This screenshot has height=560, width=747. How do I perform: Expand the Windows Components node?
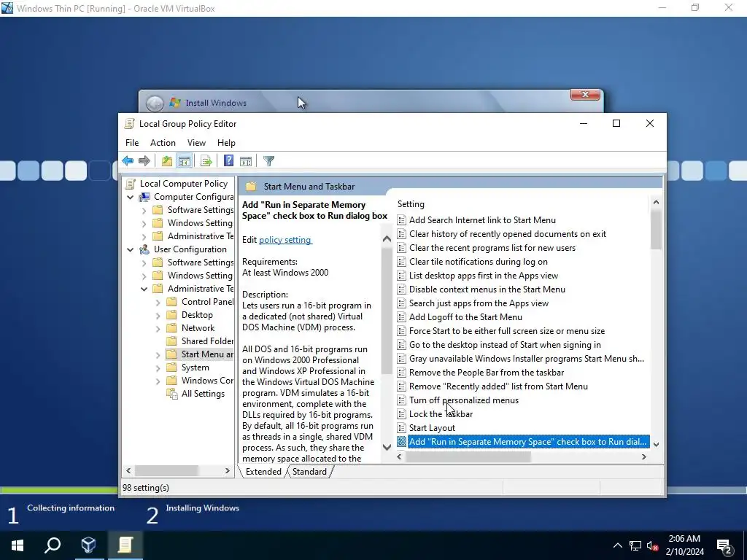158,381
